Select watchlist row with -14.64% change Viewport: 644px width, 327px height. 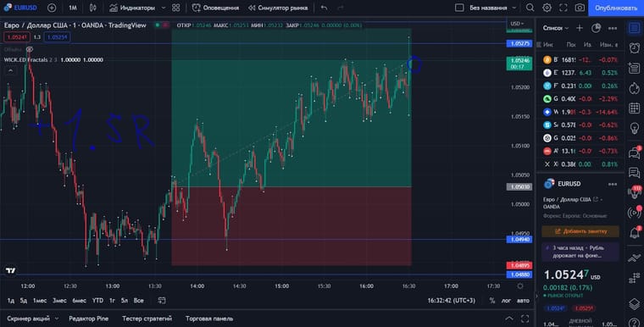tap(580, 112)
